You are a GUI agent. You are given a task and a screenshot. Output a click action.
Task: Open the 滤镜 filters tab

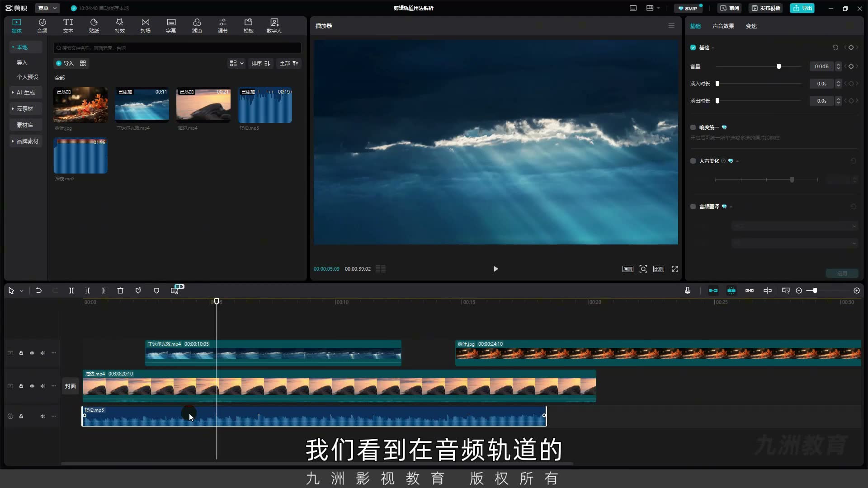(197, 26)
